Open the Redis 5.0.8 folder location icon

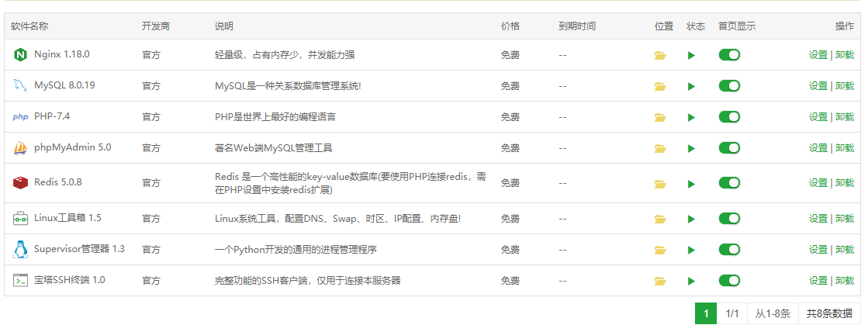click(x=660, y=184)
